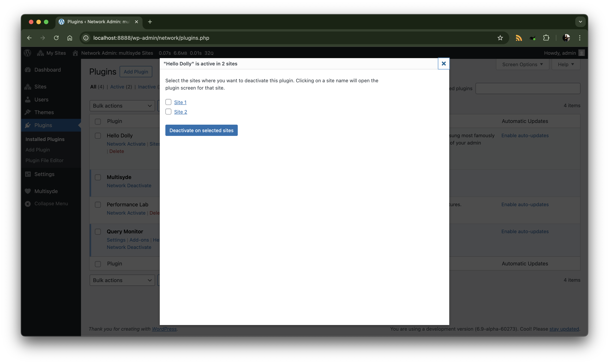Open Query Monitor Add-ons link

point(139,240)
